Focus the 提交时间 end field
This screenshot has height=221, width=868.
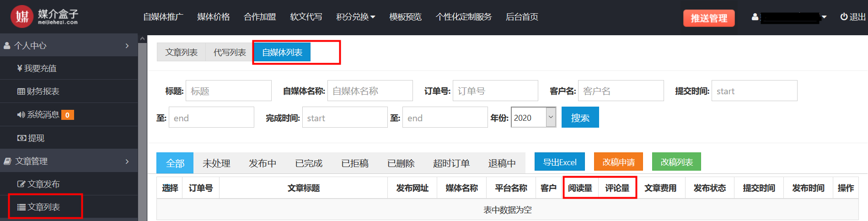pos(211,118)
